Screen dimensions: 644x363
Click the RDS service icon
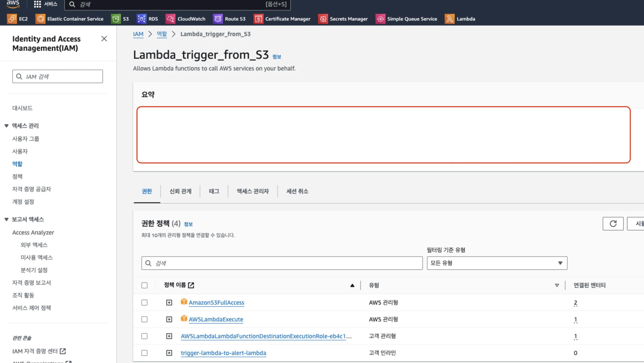[x=142, y=19]
